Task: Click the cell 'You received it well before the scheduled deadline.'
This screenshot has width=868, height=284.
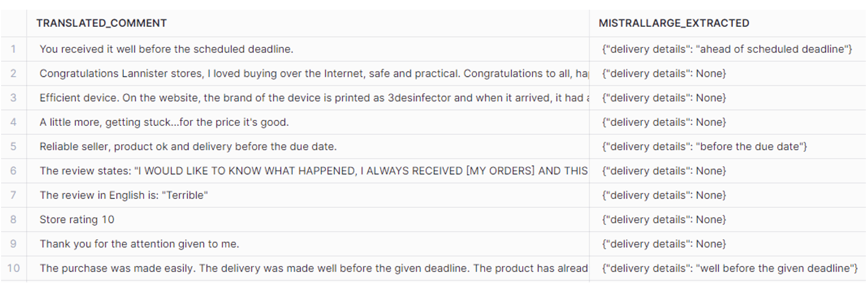Action: pos(307,49)
